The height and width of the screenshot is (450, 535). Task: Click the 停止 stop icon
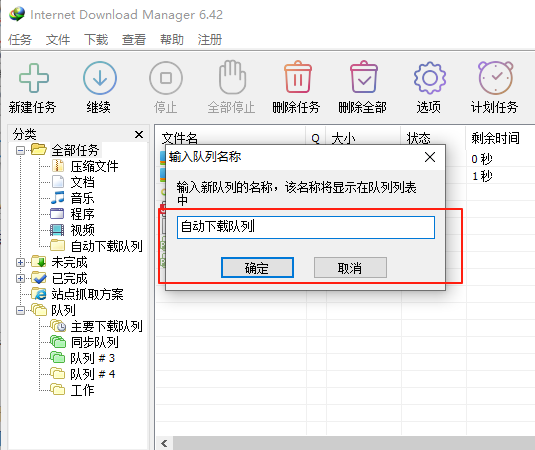point(166,78)
